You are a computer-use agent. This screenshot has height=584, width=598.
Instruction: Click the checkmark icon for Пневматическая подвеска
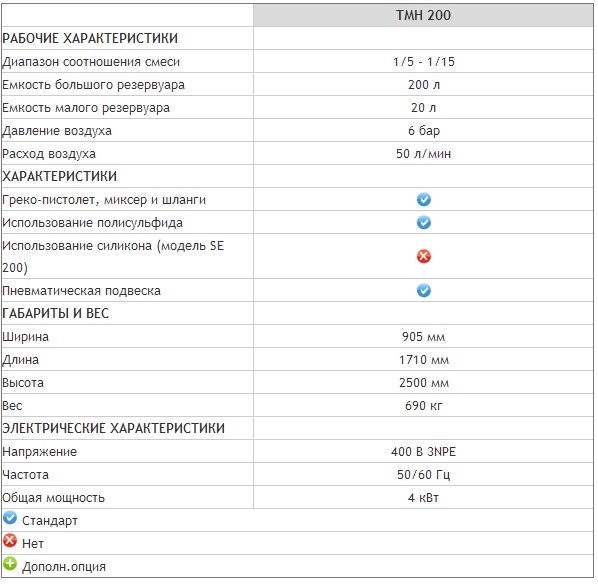click(423, 291)
